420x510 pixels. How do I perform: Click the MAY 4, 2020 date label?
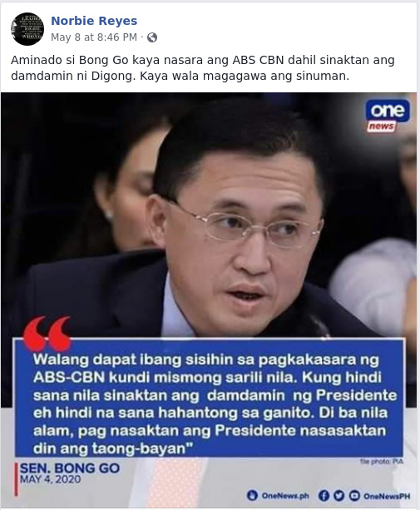point(51,479)
